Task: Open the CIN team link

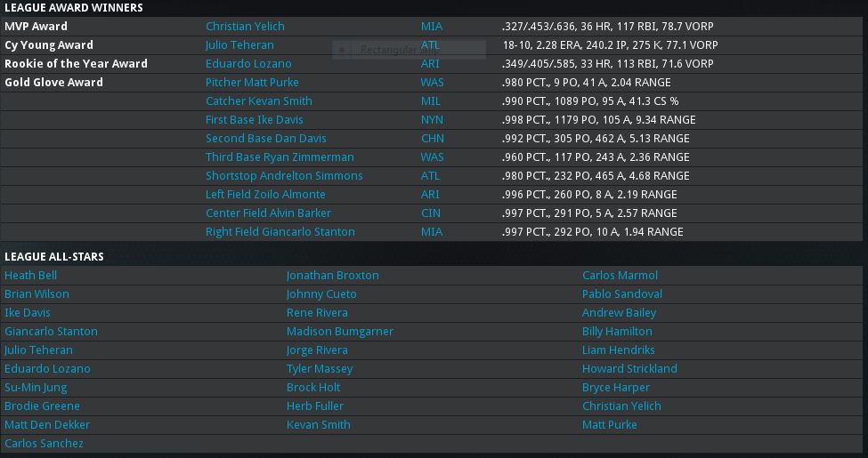Action: click(431, 213)
